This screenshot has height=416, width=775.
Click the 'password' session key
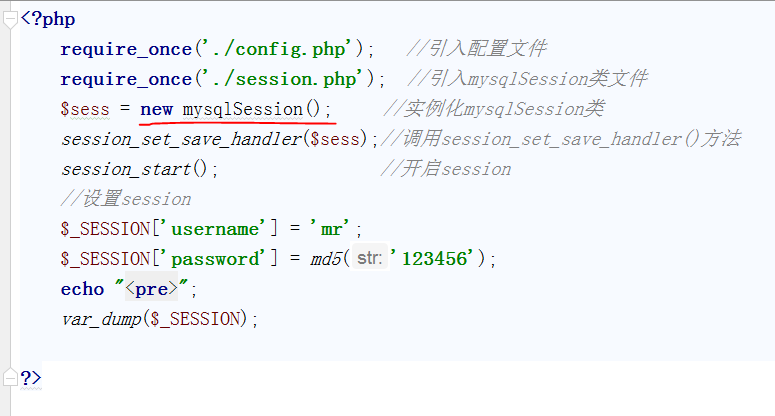click(x=215, y=259)
